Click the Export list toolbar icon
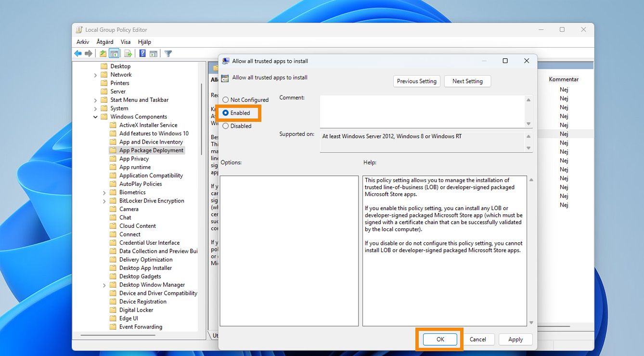The height and width of the screenshot is (356, 644). pyautogui.click(x=128, y=53)
